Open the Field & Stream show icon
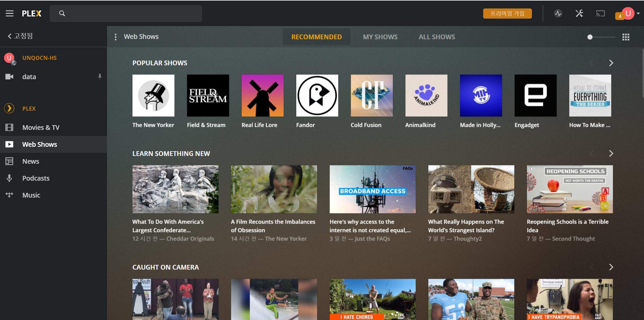644x320 pixels. point(208,95)
